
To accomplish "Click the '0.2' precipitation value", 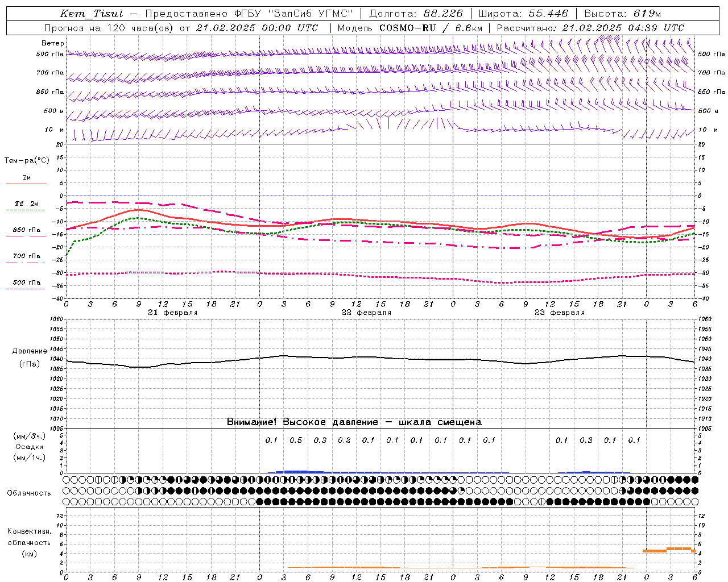I will point(344,440).
